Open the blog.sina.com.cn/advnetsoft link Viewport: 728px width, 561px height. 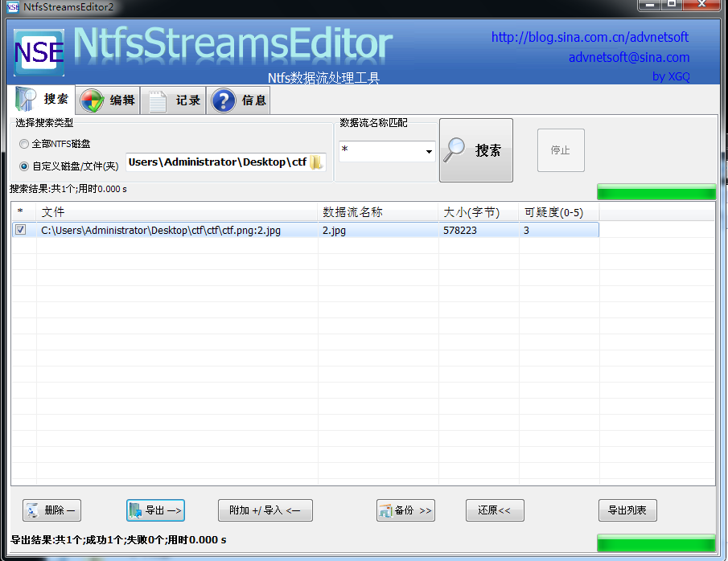(590, 37)
